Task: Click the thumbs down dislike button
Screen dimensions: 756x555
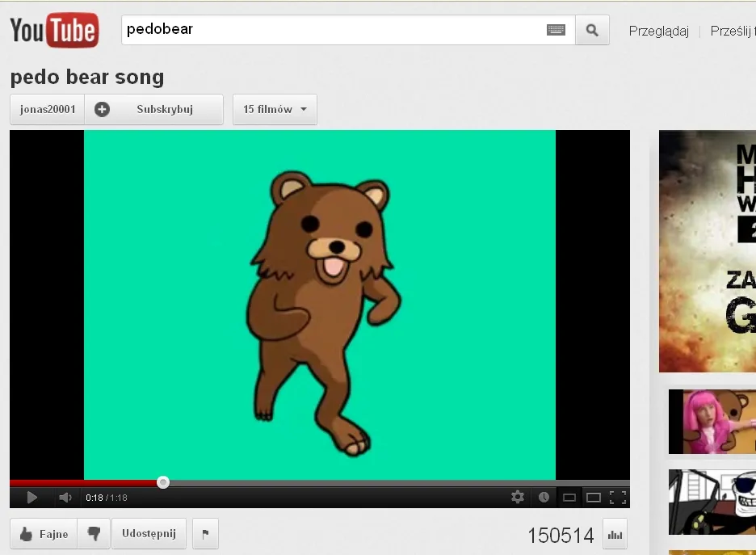Action: coord(94,534)
